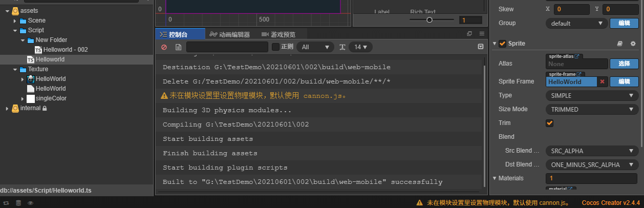This screenshot has width=644, height=208.
Task: Click the Sprite Frame HelloWorld field
Action: (x=571, y=81)
